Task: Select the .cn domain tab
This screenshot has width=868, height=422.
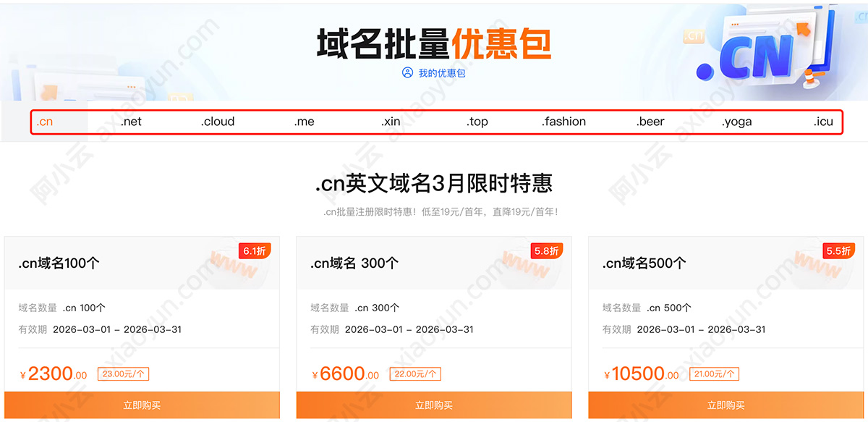Action: click(45, 122)
